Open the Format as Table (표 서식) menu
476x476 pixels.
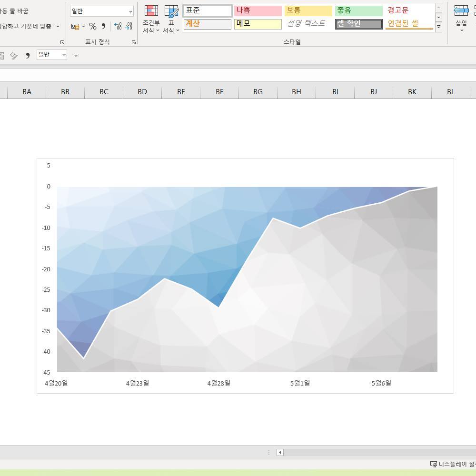click(x=171, y=19)
